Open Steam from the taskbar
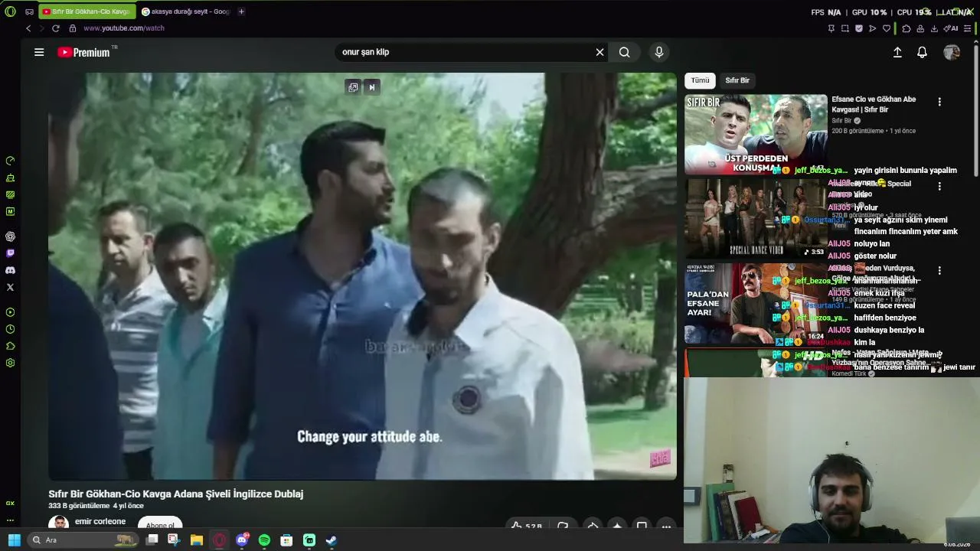Viewport: 980px width, 551px height. tap(332, 540)
